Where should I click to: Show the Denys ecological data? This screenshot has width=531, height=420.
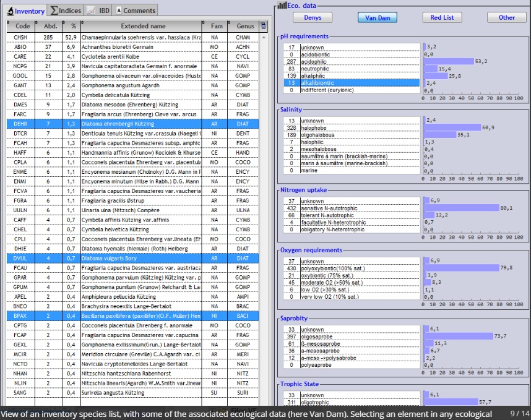(x=313, y=18)
